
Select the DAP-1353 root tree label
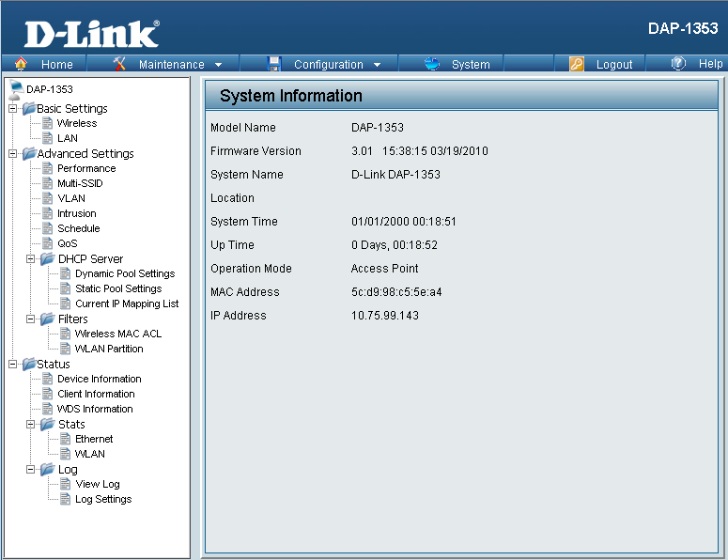(50, 89)
